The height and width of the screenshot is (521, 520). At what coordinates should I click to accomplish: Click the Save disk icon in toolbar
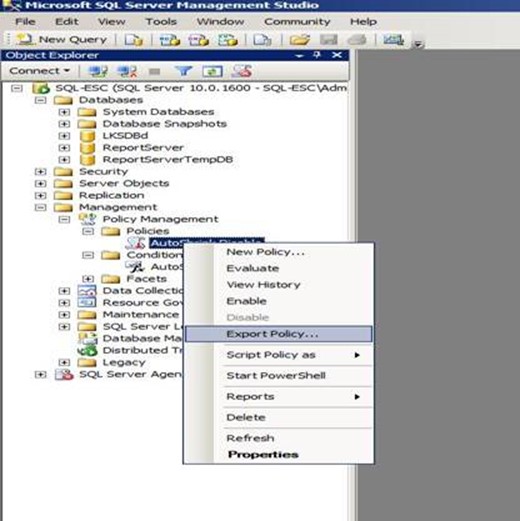(x=329, y=40)
